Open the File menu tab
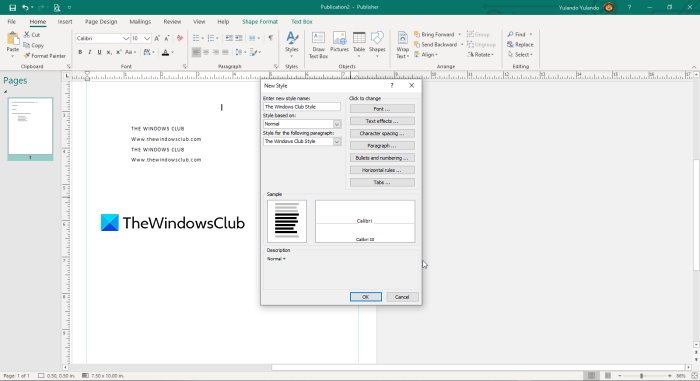700x381 pixels. pyautogui.click(x=12, y=21)
